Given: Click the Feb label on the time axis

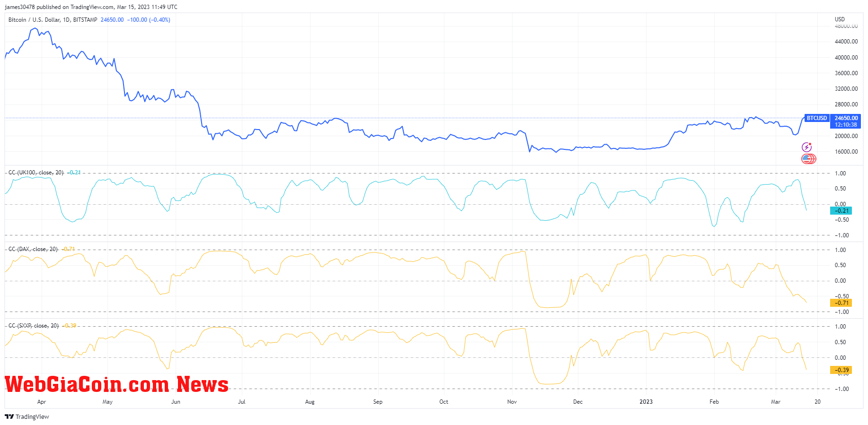Looking at the screenshot, I should [714, 402].
